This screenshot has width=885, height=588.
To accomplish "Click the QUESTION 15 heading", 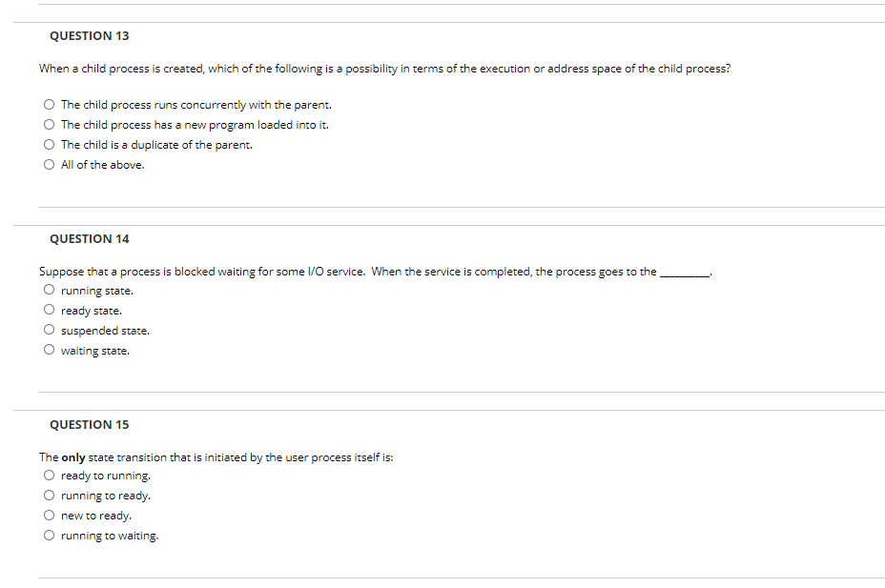I will [x=89, y=424].
